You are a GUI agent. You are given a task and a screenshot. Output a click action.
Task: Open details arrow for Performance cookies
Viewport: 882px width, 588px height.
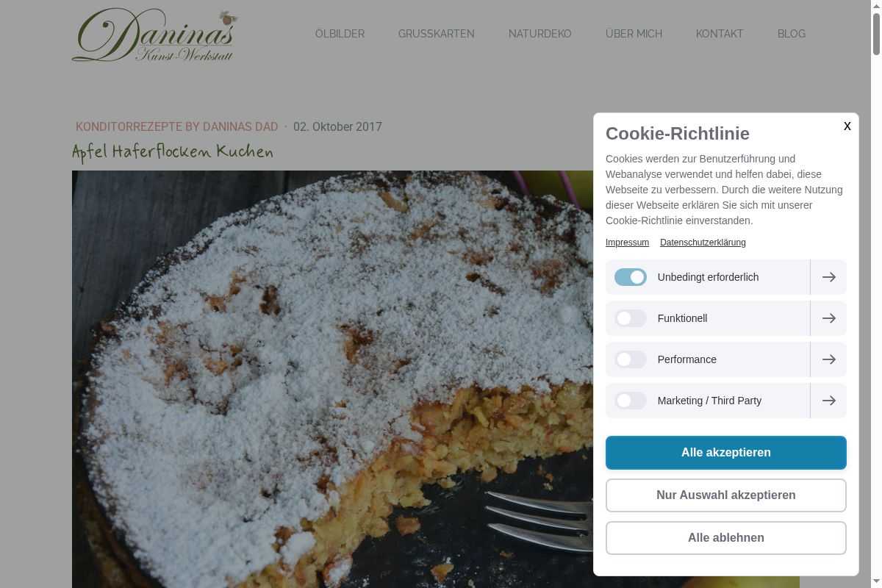tap(828, 359)
